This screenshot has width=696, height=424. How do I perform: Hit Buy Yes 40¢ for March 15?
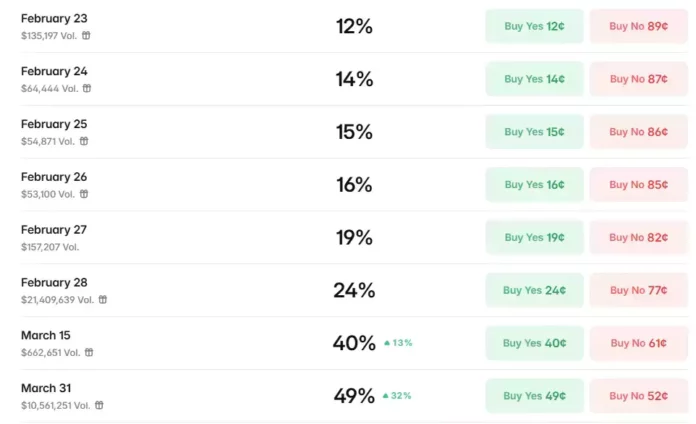[534, 343]
